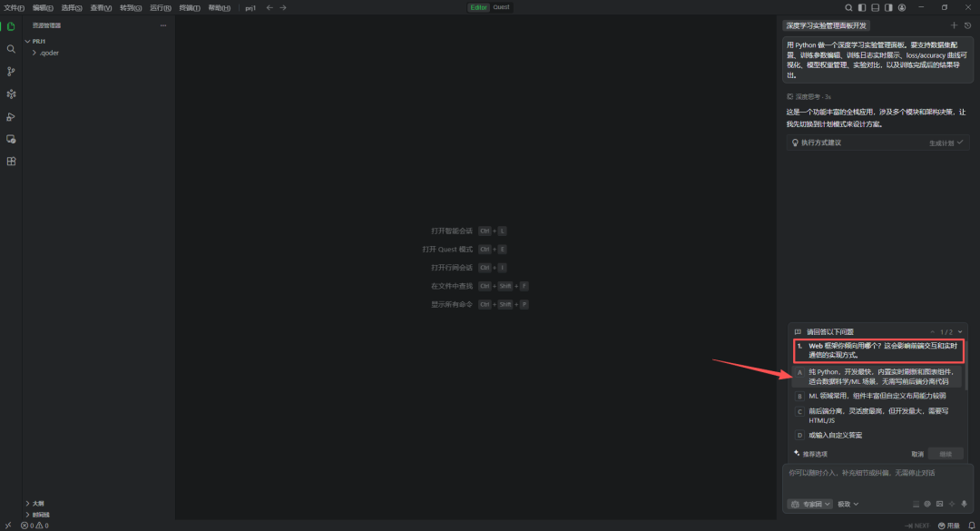Click the microphone voice input icon
The height and width of the screenshot is (531, 980).
965,504
